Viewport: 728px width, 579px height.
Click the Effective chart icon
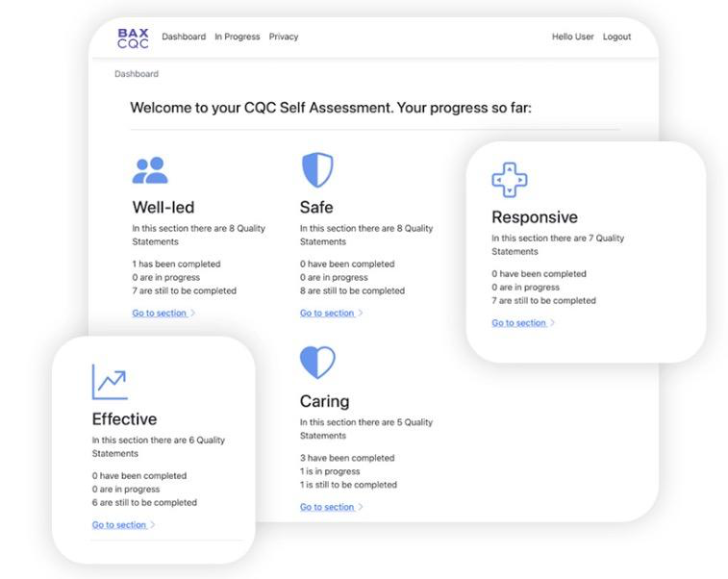click(110, 381)
